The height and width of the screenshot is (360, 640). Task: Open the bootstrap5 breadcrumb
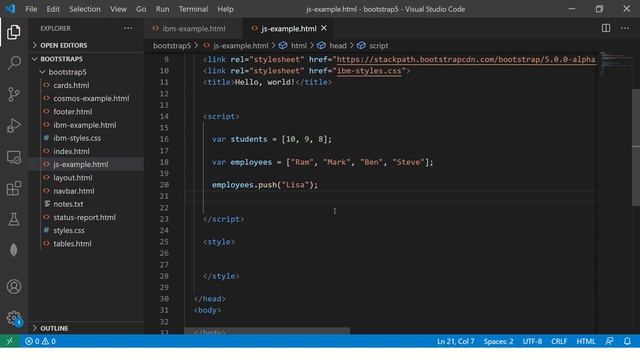172,46
